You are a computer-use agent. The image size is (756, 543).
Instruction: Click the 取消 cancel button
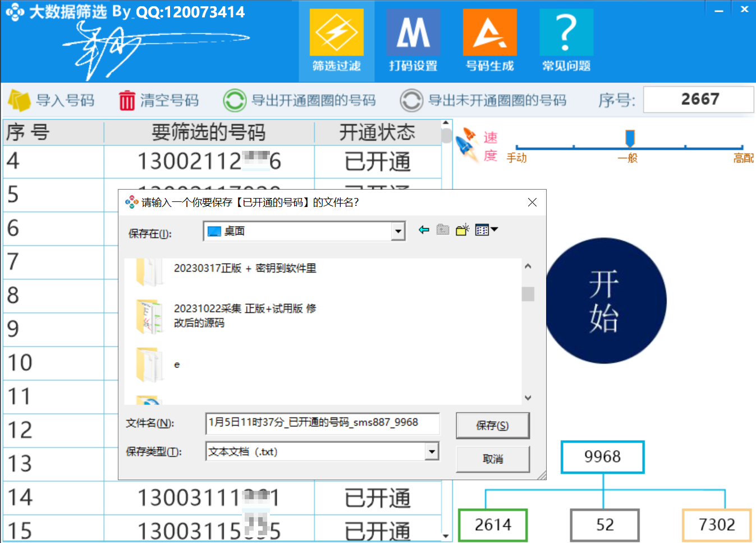492,459
